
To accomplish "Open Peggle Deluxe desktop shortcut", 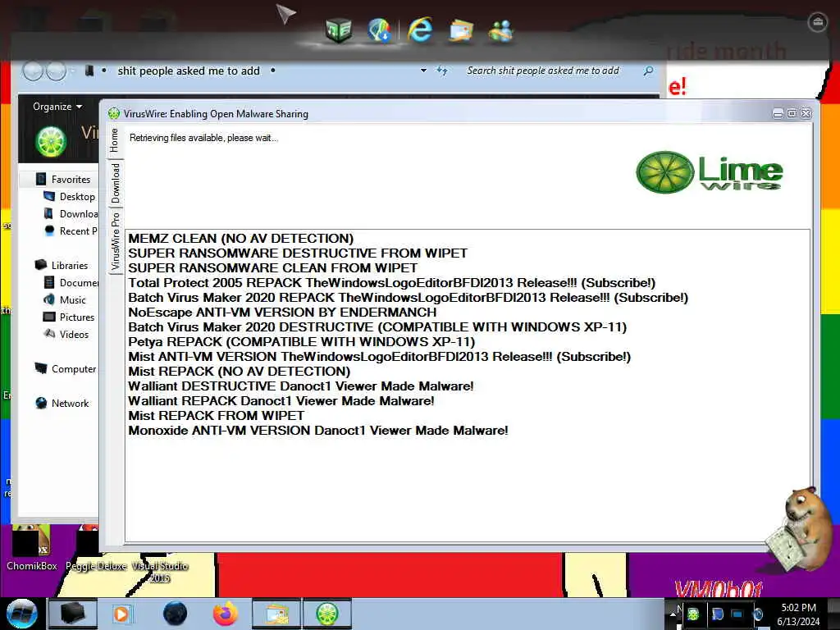I will point(95,547).
